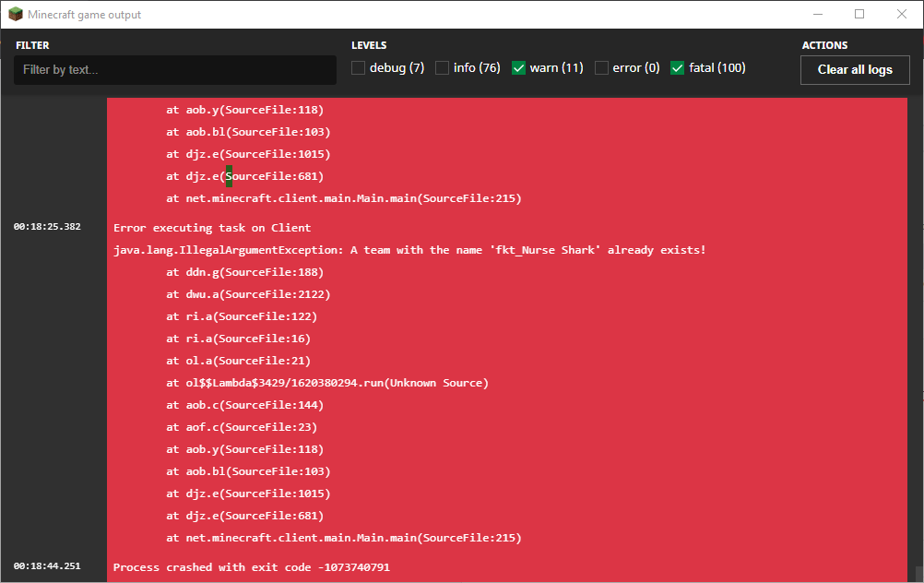
Task: Enable the debug (7) level checkbox
Action: [x=358, y=67]
